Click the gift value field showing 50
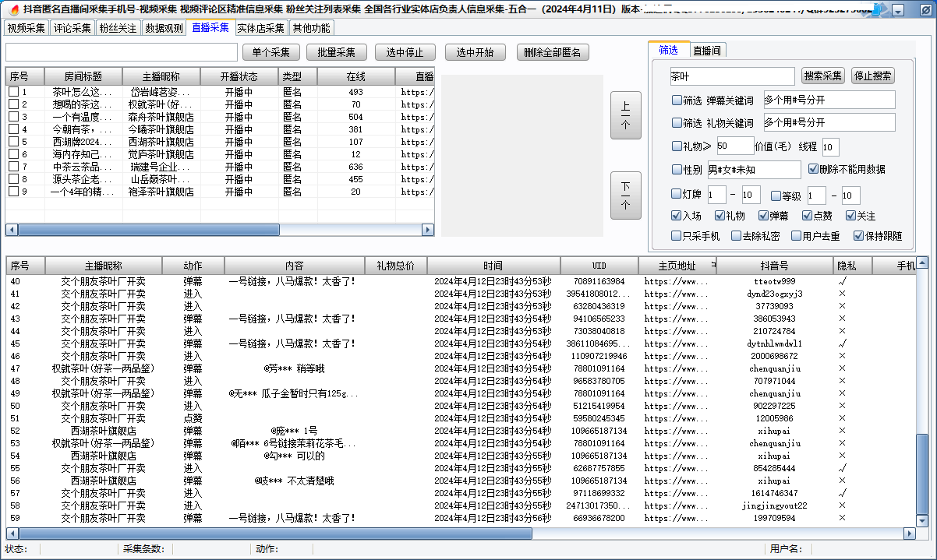The width and height of the screenshot is (937, 560). pos(735,146)
